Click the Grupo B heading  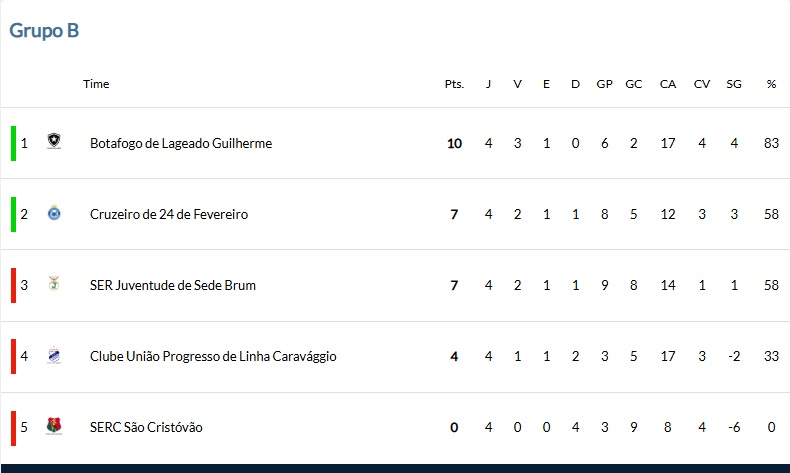(x=44, y=31)
